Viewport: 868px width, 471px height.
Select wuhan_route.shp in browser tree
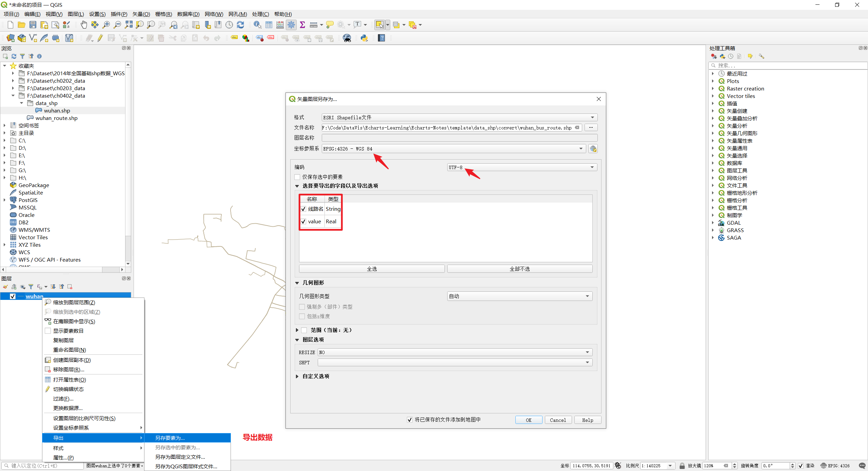(x=56, y=118)
